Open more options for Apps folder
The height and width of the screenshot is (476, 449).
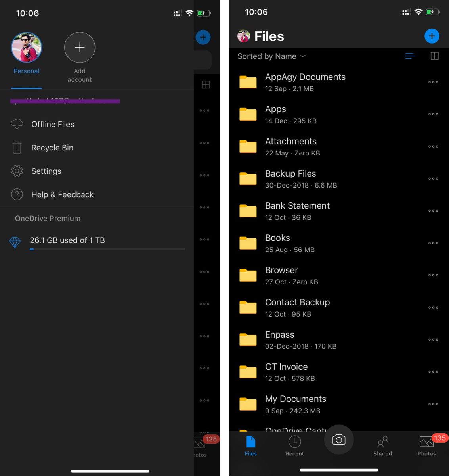(x=433, y=114)
